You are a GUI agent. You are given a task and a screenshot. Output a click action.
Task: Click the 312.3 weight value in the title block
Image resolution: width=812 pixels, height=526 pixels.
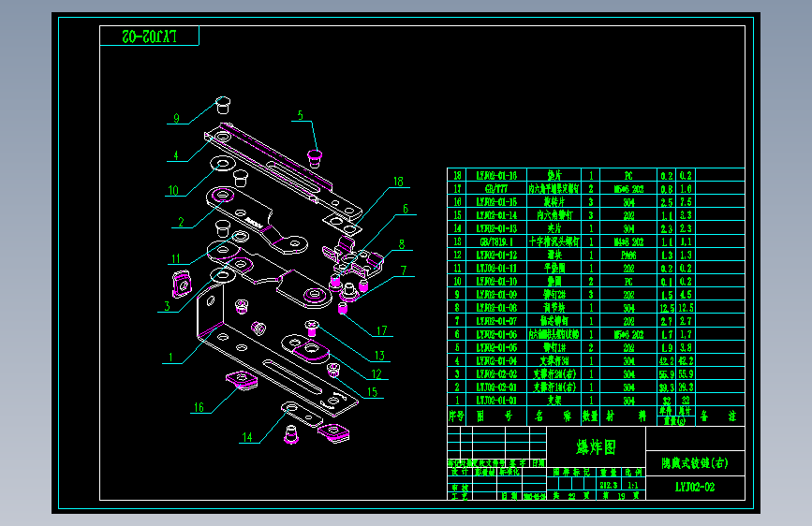(609, 485)
